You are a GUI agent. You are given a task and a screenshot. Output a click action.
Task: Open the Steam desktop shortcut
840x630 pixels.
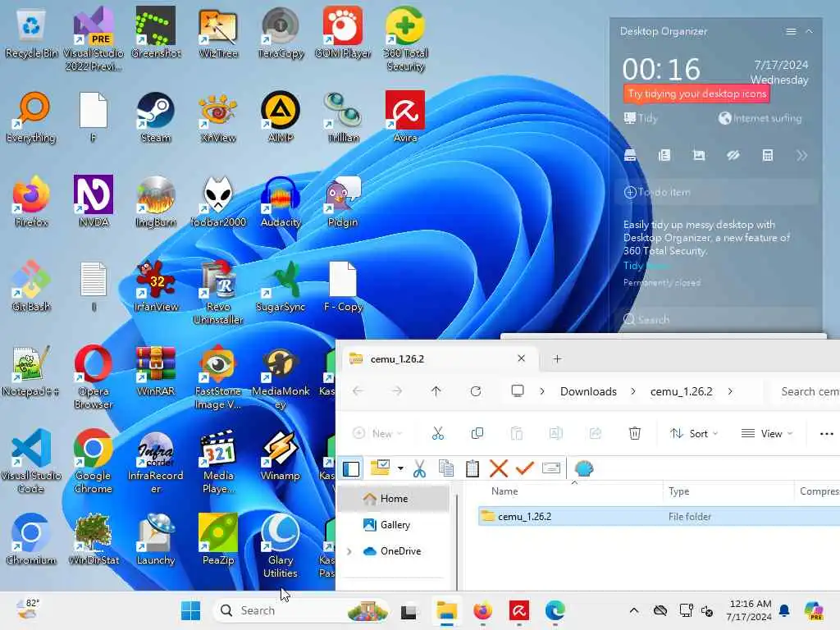[x=155, y=117]
